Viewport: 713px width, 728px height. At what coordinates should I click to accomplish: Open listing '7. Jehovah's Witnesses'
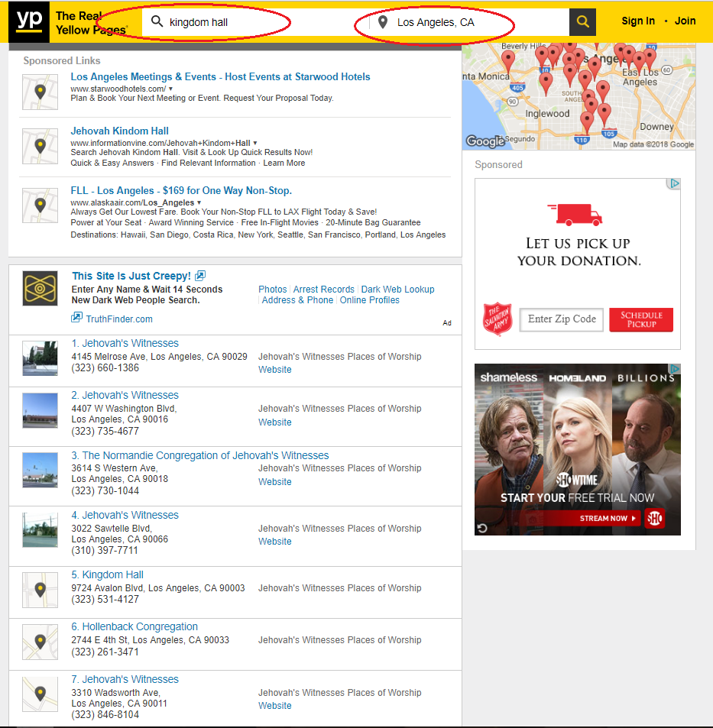pos(125,679)
